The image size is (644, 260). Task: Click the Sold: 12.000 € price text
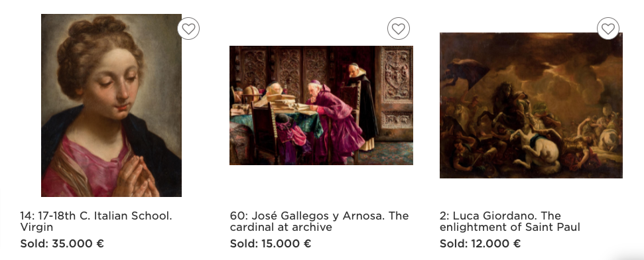[480, 243]
